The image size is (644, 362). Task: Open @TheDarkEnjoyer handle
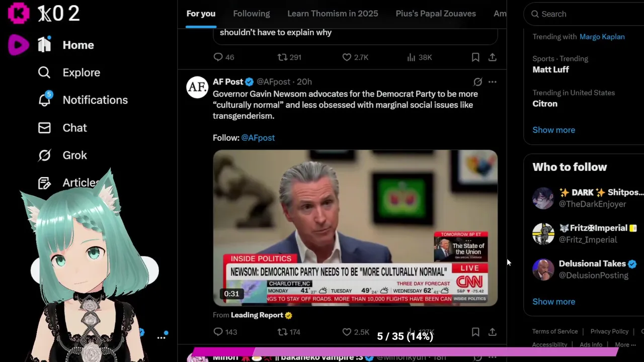(592, 204)
